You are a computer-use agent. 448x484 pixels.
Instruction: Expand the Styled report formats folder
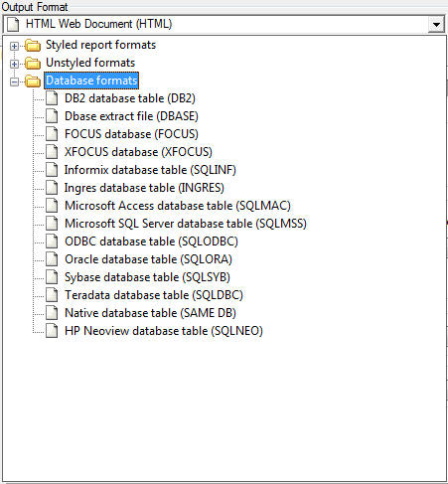(x=14, y=46)
